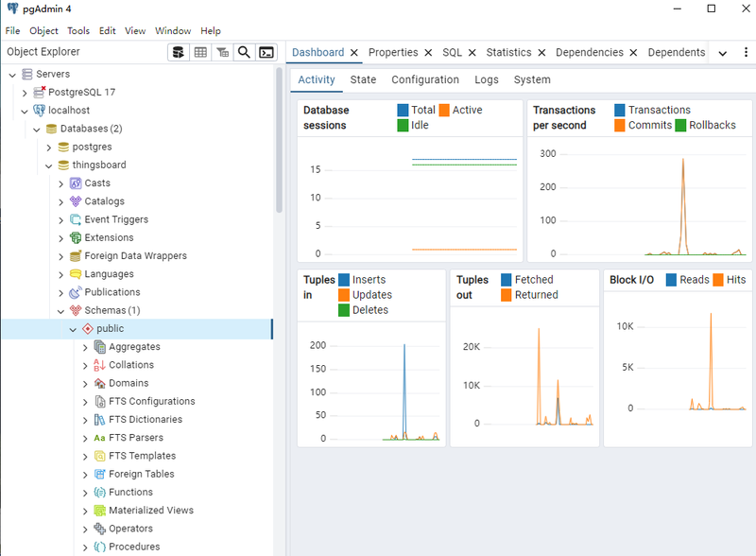Screen dimensions: 756x556
Task: Click the Event Triggers node icon
Action: point(76,219)
